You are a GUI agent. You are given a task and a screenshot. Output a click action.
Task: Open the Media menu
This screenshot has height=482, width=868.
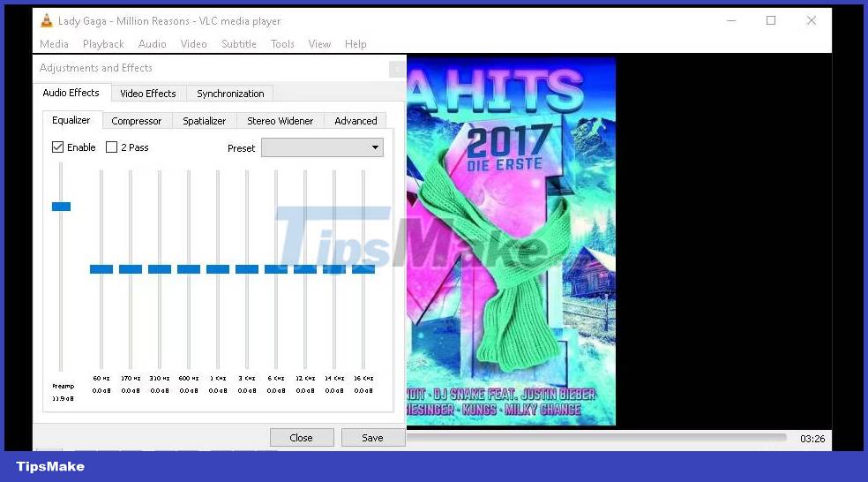point(55,44)
